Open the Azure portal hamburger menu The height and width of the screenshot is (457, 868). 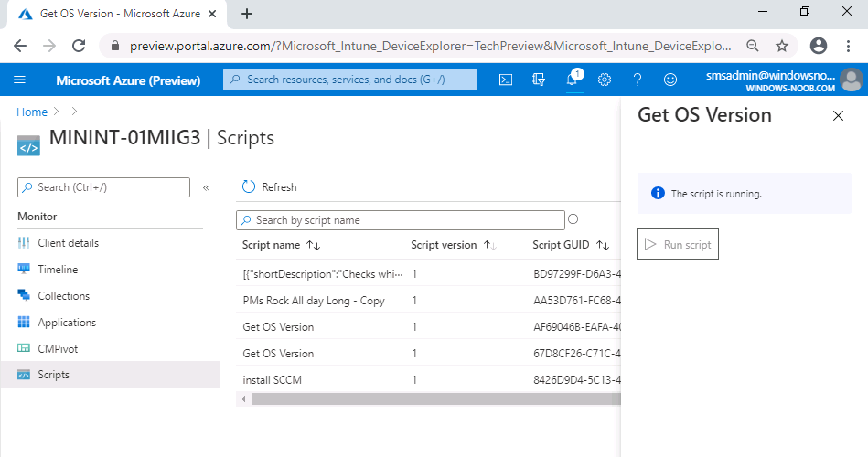(19, 80)
